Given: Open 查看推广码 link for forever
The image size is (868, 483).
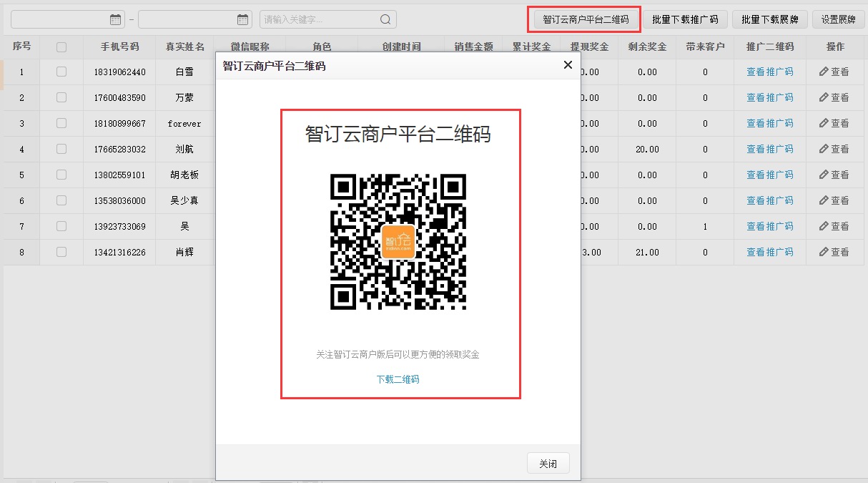Looking at the screenshot, I should pos(770,123).
